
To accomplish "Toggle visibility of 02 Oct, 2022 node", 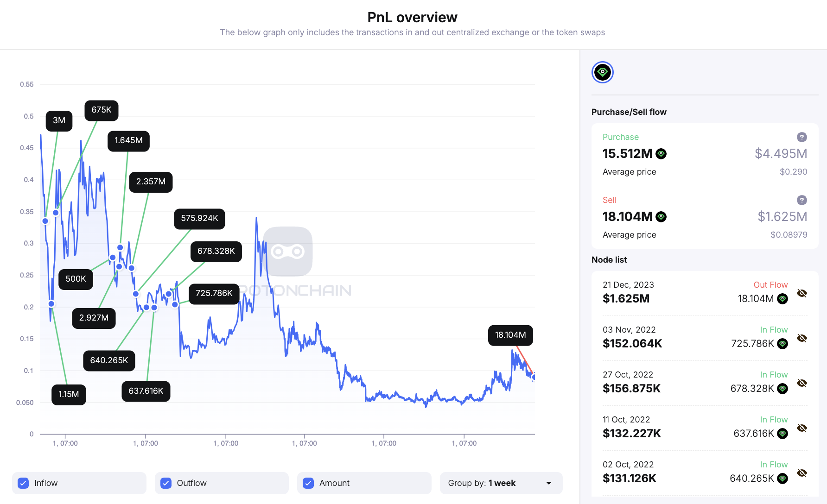I will point(802,473).
